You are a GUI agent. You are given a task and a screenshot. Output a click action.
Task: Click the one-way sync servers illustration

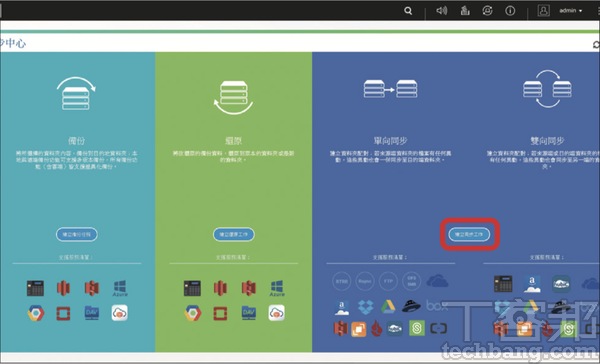(390, 89)
